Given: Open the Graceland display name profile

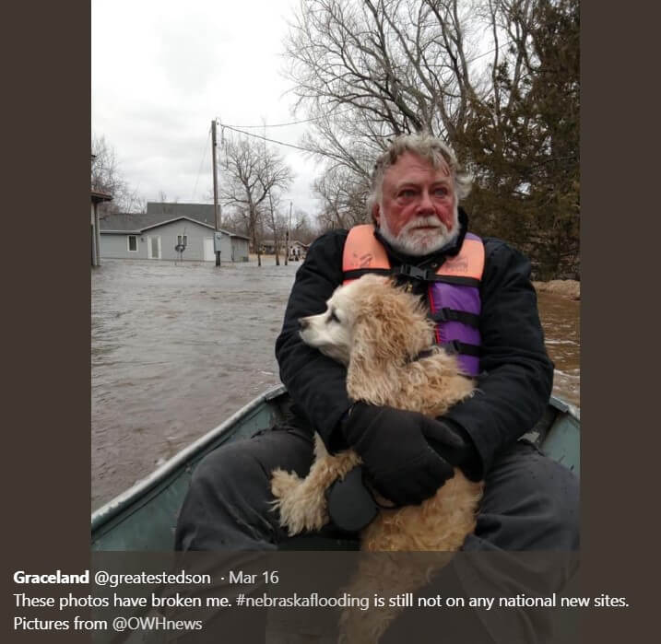Looking at the screenshot, I should (x=51, y=578).
